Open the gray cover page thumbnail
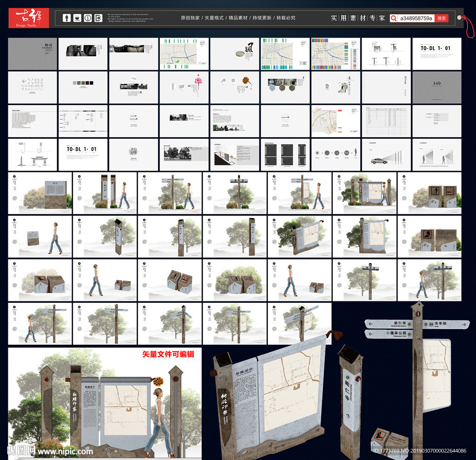The width and height of the screenshot is (476, 460). pos(33,54)
